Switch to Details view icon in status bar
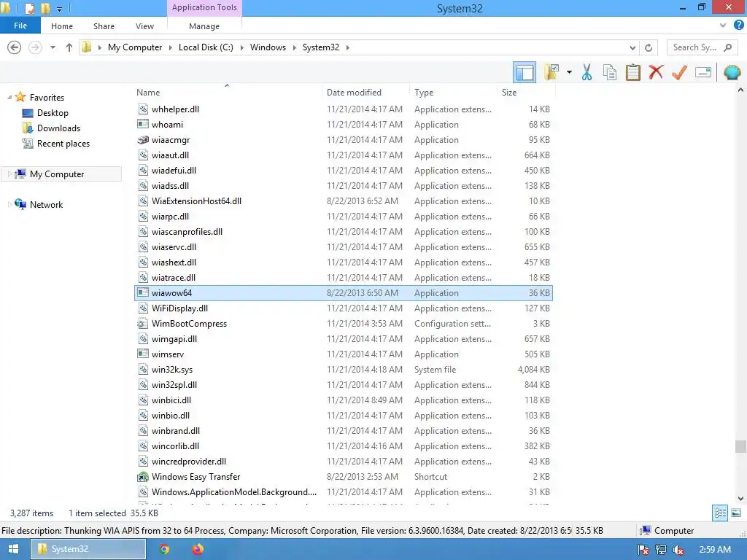Image resolution: width=747 pixels, height=560 pixels. (720, 513)
